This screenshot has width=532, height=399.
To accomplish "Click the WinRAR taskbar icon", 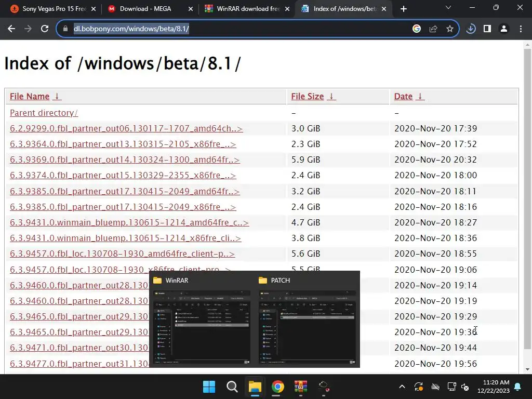I will [x=301, y=387].
